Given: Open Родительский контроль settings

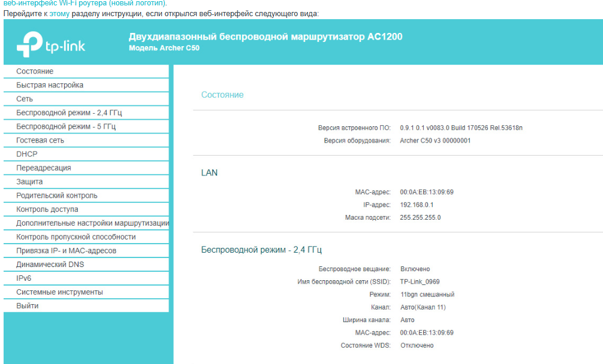Looking at the screenshot, I should click(86, 195).
